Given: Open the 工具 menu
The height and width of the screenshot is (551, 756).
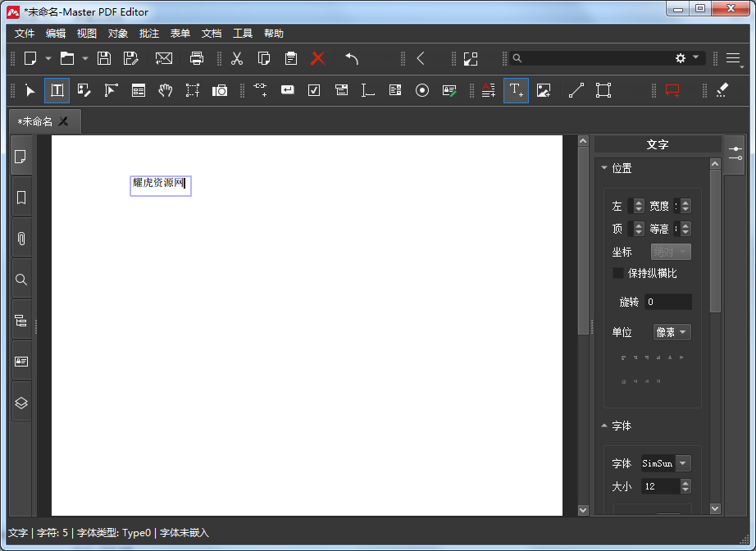Looking at the screenshot, I should 243,34.
